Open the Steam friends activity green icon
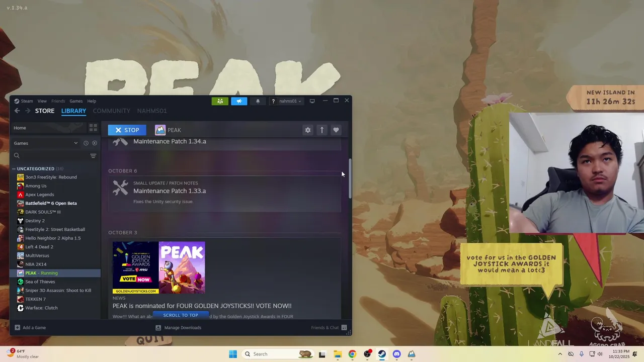 [220, 101]
